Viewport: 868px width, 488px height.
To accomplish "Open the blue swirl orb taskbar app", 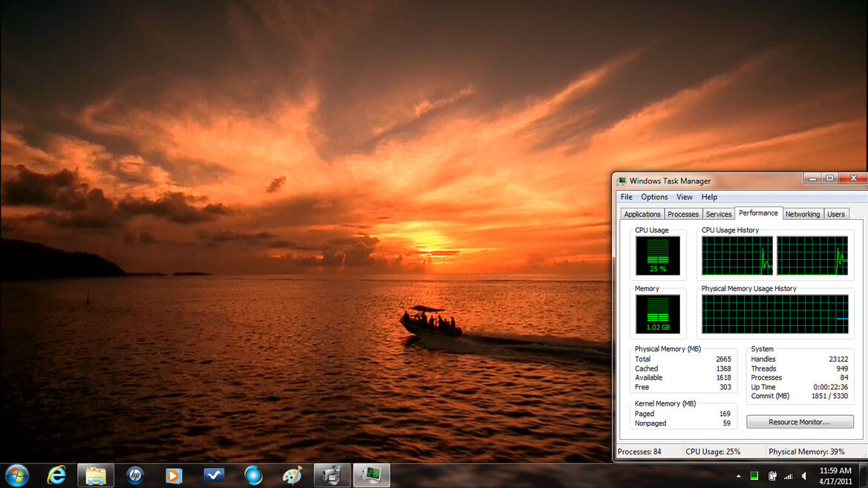I will [x=253, y=475].
